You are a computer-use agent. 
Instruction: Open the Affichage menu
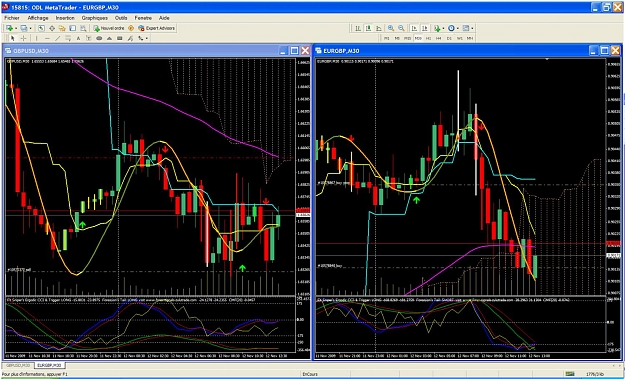(x=38, y=18)
